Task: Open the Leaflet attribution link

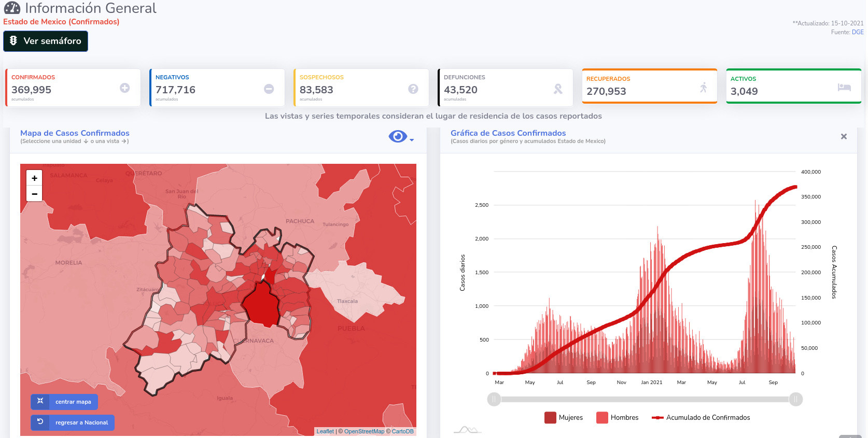Action: coord(325,431)
